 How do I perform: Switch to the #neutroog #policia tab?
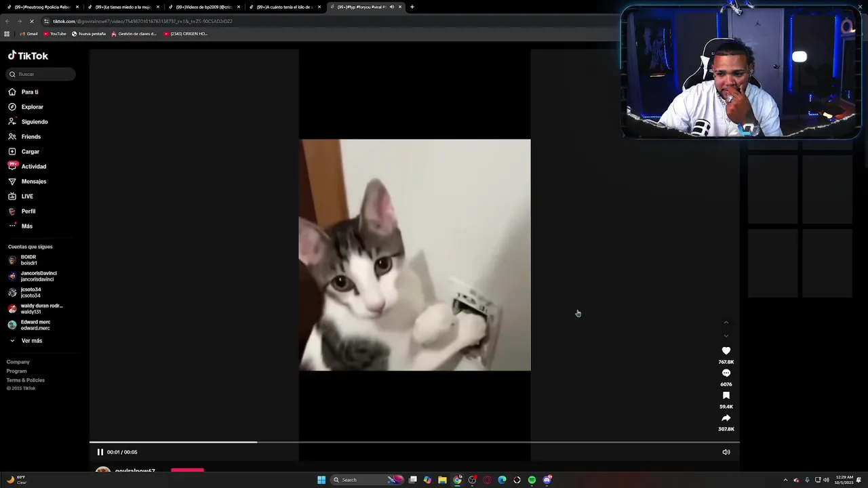41,7
